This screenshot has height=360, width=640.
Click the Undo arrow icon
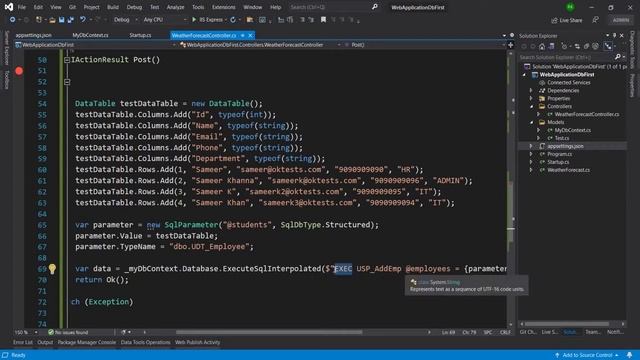pos(83,20)
